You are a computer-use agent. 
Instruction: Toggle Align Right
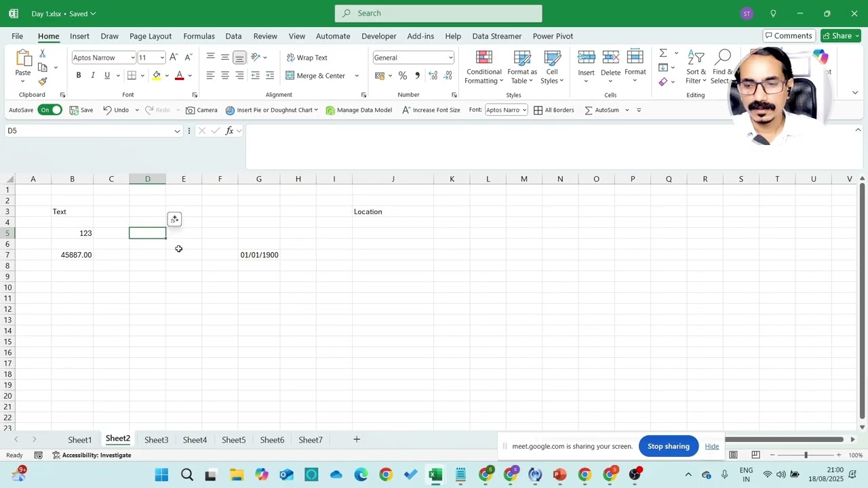pos(239,75)
